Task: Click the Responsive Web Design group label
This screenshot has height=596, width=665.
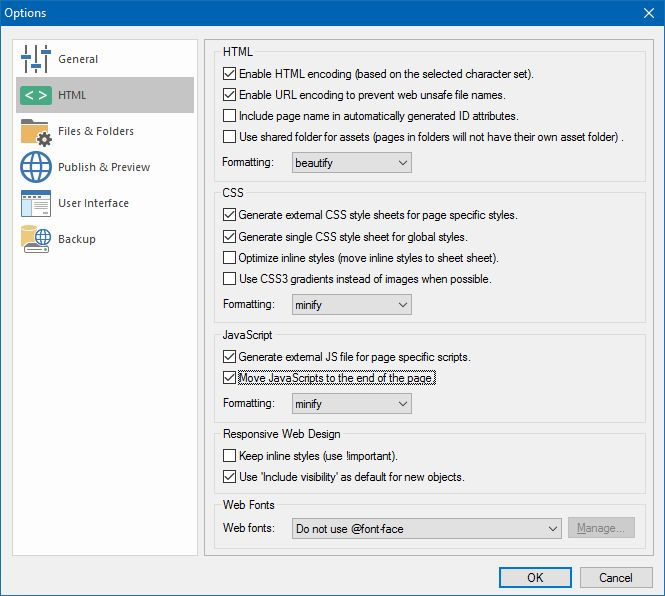Action: click(x=282, y=434)
